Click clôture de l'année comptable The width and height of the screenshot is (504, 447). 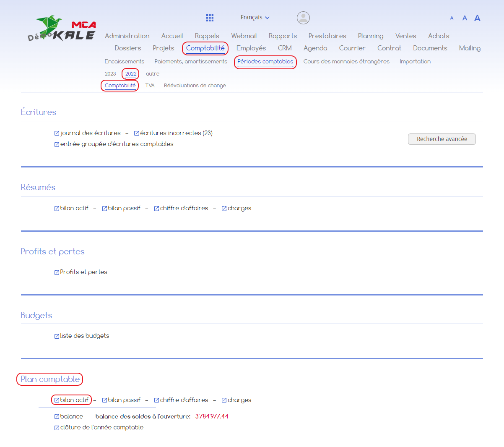(101, 427)
